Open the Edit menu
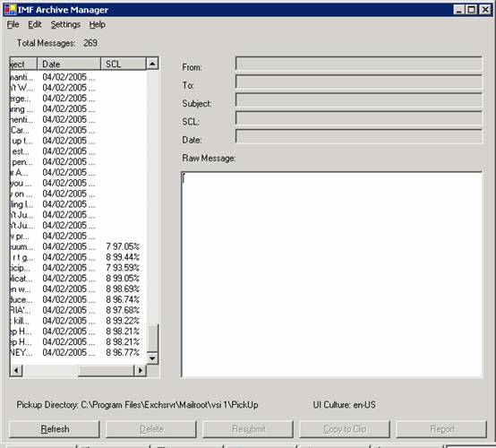Viewport: 496px width, 448px height. click(35, 24)
